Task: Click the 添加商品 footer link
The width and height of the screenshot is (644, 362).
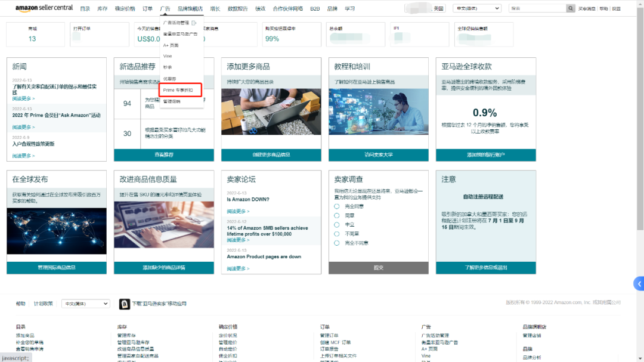Action: pyautogui.click(x=25, y=336)
